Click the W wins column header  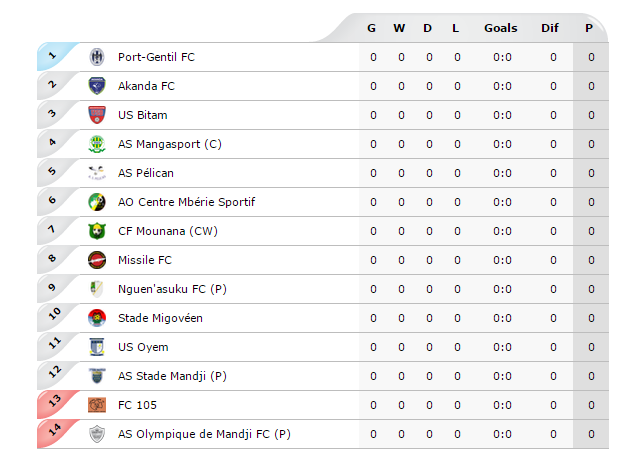(x=399, y=28)
